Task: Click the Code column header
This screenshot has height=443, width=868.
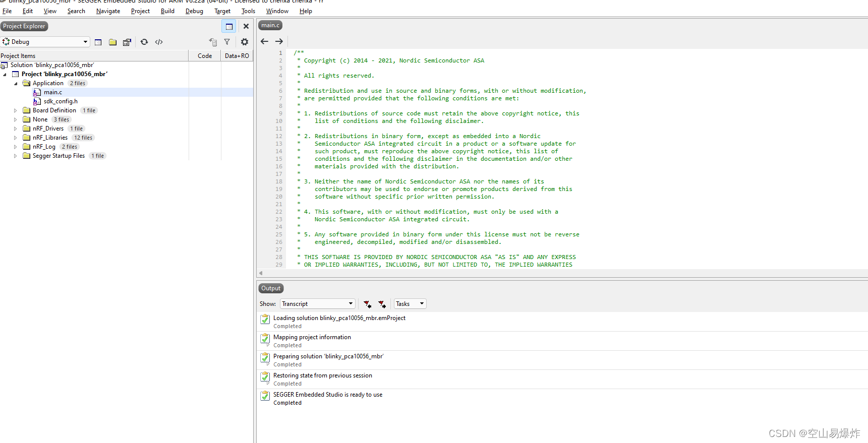Action: pyautogui.click(x=205, y=56)
